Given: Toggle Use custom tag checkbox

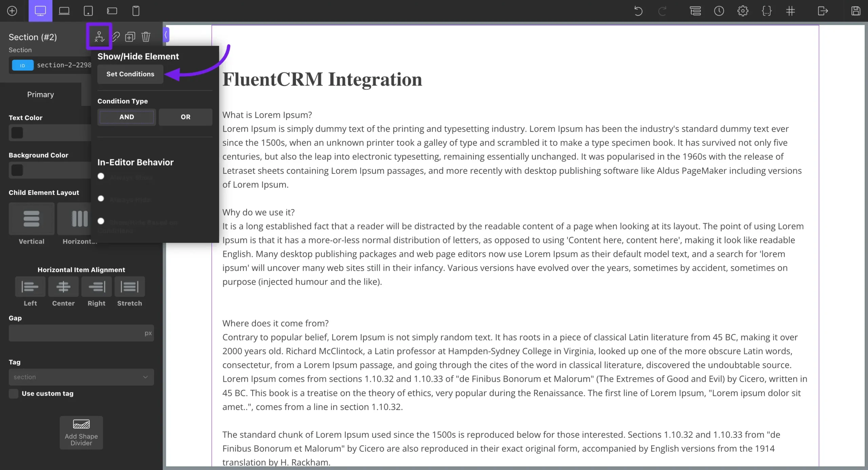Looking at the screenshot, I should [13, 394].
